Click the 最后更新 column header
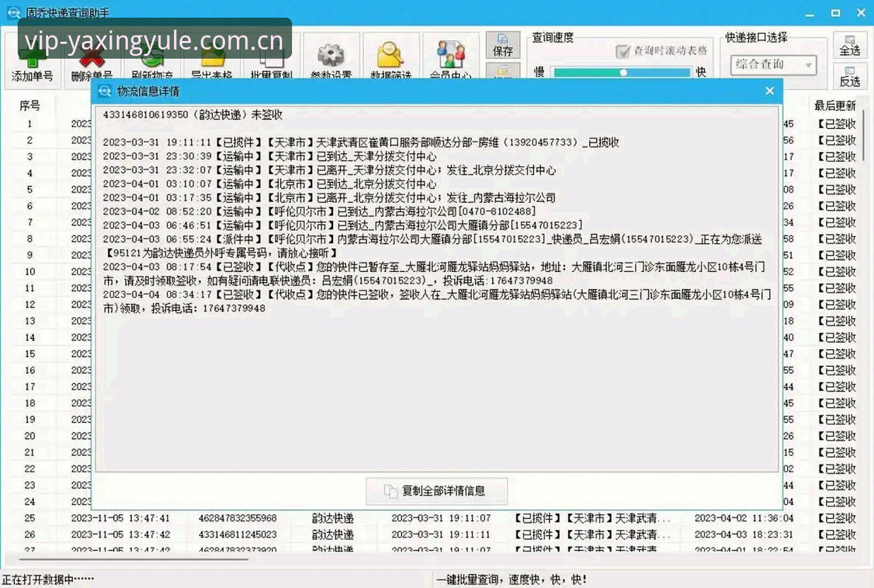This screenshot has width=874, height=588. click(x=835, y=105)
